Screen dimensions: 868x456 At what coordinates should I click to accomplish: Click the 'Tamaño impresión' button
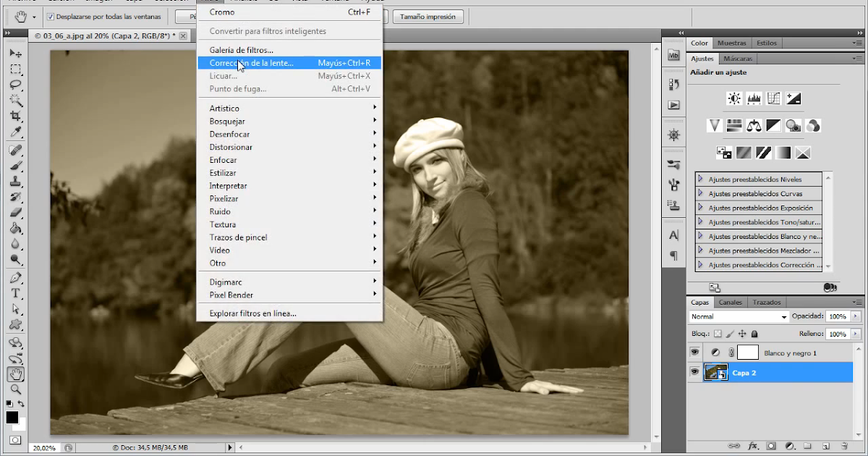(428, 16)
